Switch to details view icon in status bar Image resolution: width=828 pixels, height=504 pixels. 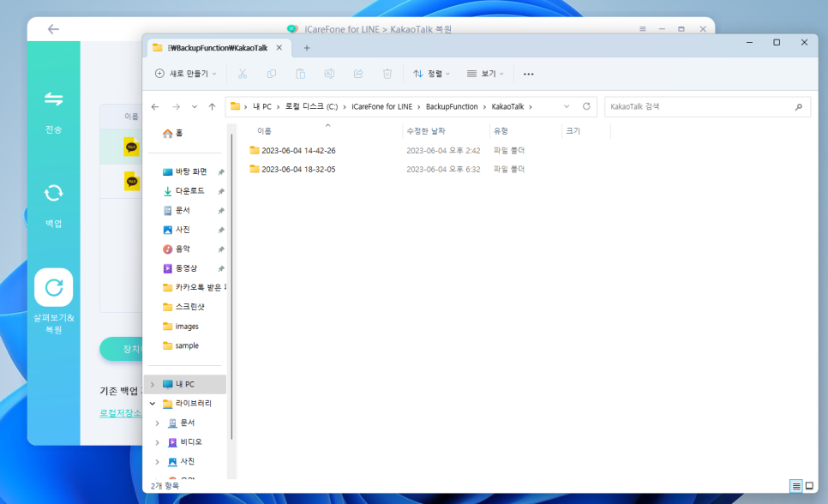796,486
